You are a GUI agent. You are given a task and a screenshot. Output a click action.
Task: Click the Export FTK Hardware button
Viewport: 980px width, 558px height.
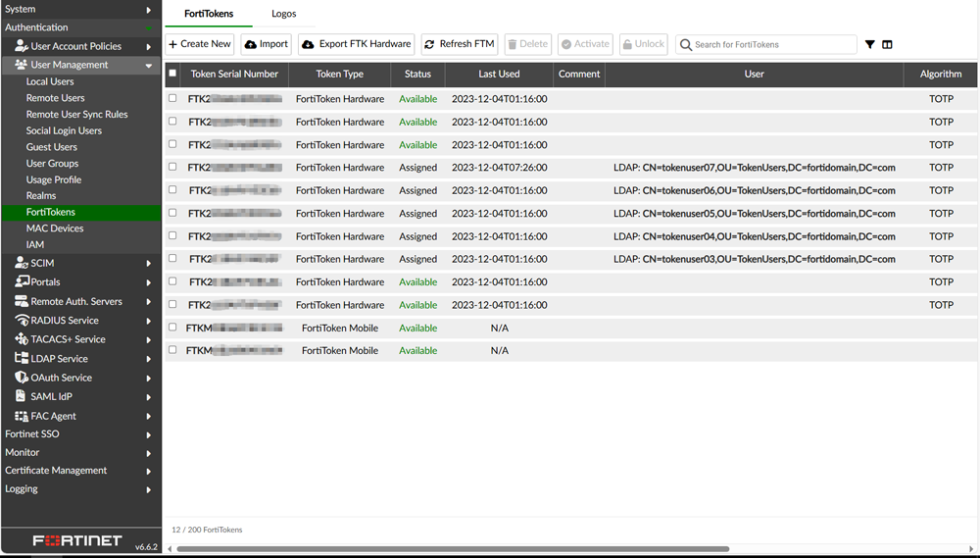click(x=357, y=44)
